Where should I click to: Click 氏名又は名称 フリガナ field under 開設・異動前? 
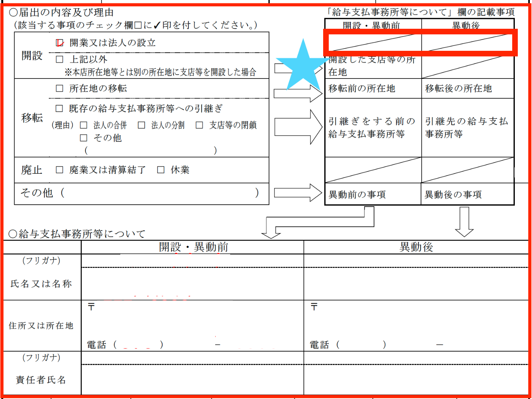pyautogui.click(x=192, y=261)
